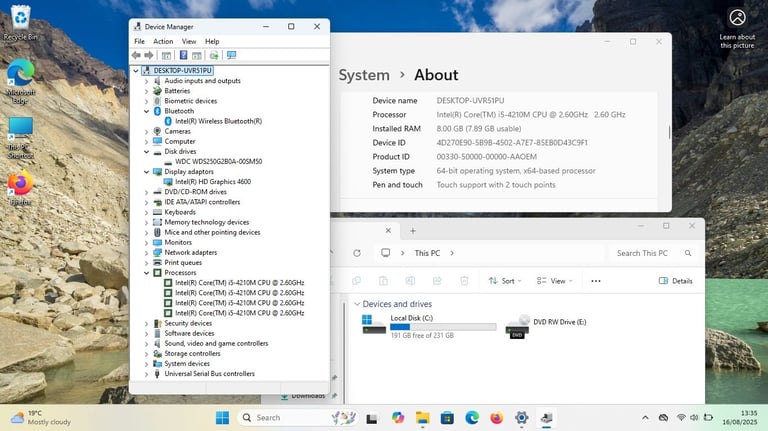768x431 pixels.
Task: Click Local Disk (C:) usage bar
Action: [x=443, y=327]
